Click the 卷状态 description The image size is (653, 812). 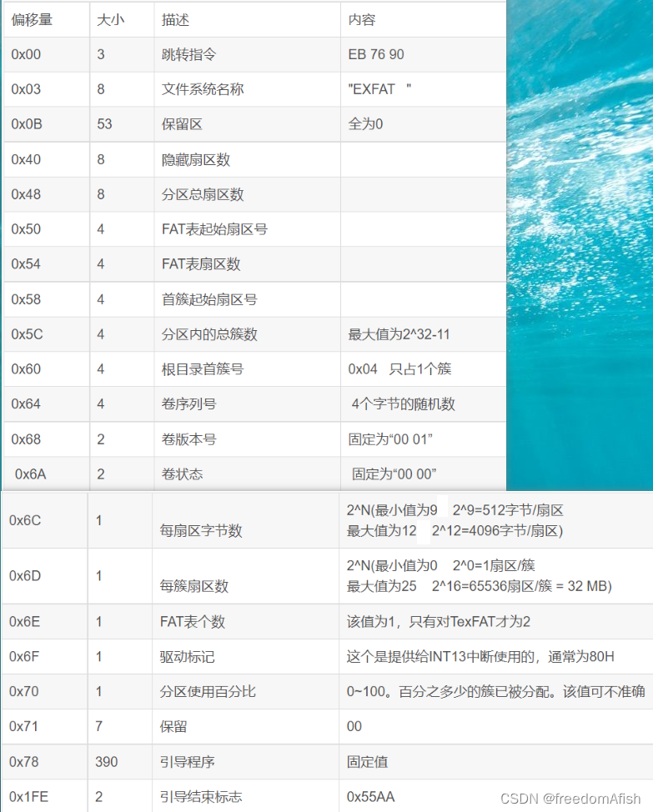[x=182, y=474]
